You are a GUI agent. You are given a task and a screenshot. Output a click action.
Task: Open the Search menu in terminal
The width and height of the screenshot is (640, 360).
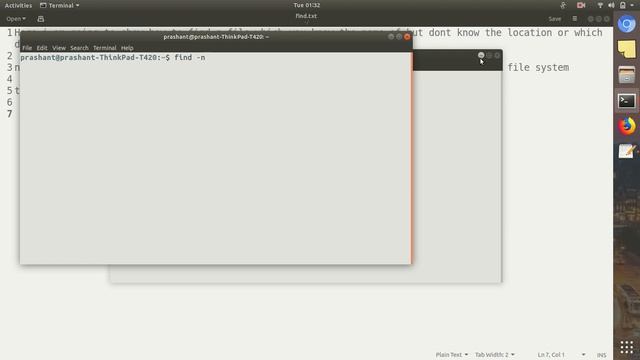pyautogui.click(x=79, y=48)
